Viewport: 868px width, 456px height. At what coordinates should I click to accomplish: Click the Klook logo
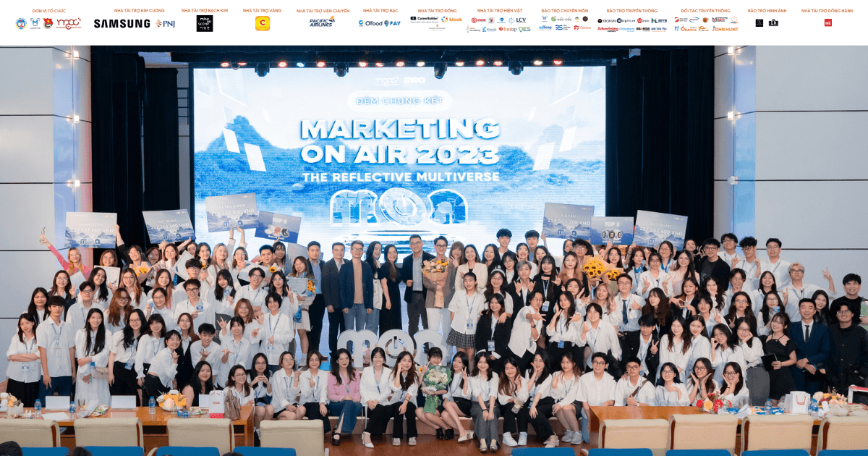click(452, 20)
